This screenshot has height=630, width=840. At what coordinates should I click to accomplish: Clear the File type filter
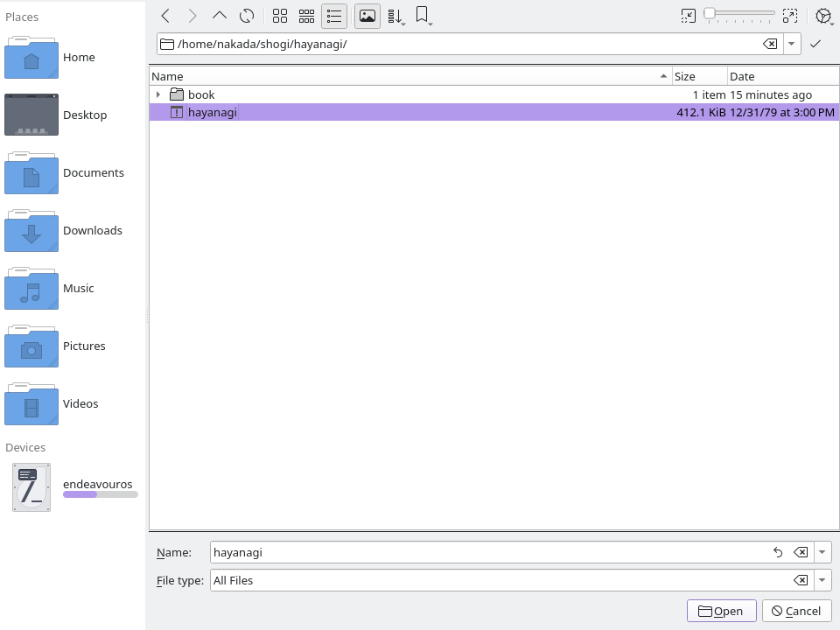pos(801,580)
